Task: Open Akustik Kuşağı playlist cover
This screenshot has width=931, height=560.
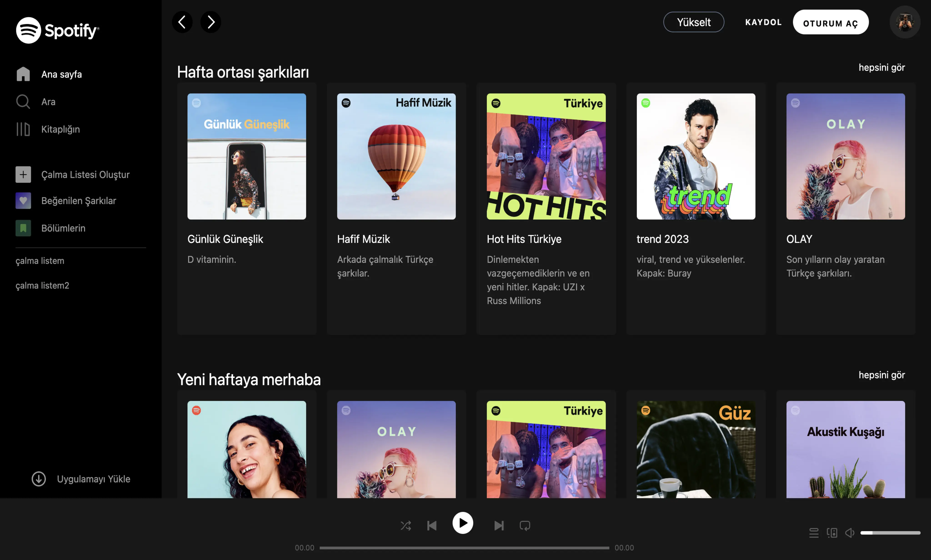Action: click(x=845, y=449)
